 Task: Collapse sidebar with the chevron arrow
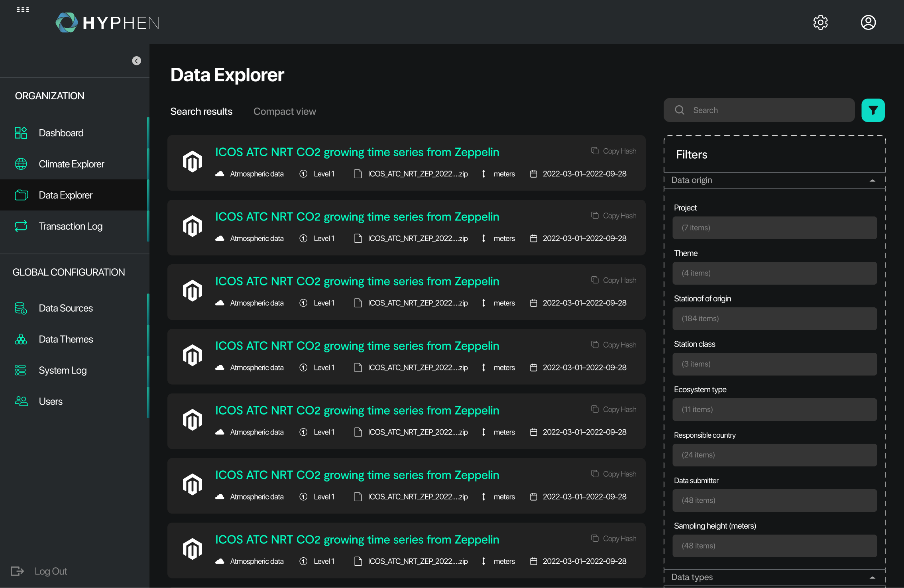click(x=137, y=61)
